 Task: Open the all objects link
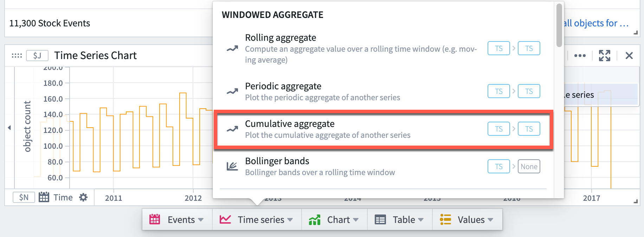tap(596, 23)
